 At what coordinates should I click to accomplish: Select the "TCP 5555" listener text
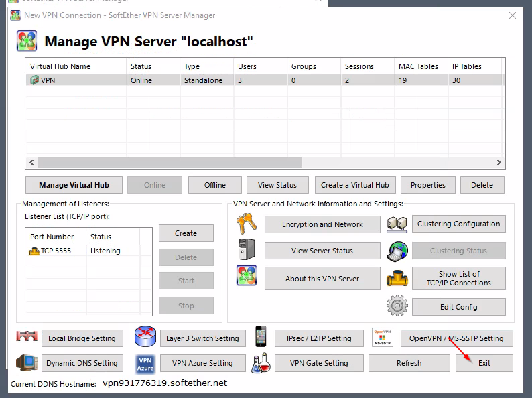point(56,251)
